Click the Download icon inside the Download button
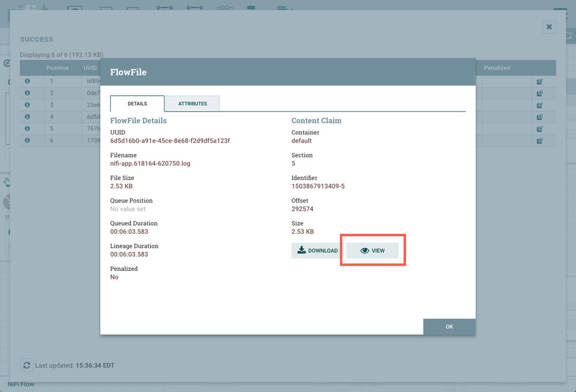 pos(301,250)
